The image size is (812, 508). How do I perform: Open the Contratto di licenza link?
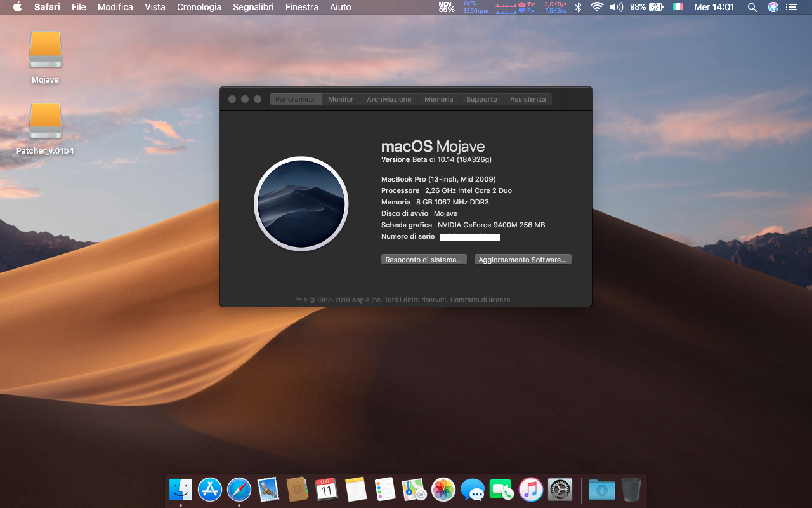(x=480, y=300)
